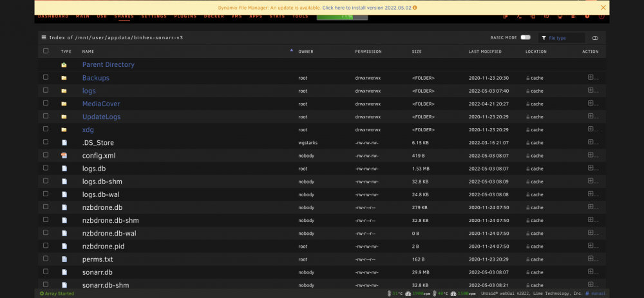644x298 pixels.
Task: Click the lock icon in Backups location
Action: click(x=528, y=78)
